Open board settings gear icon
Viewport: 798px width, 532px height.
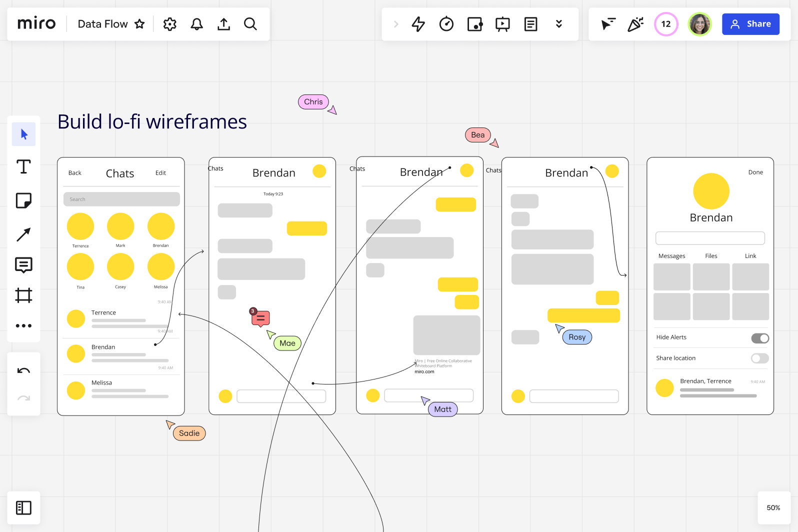[x=170, y=24]
